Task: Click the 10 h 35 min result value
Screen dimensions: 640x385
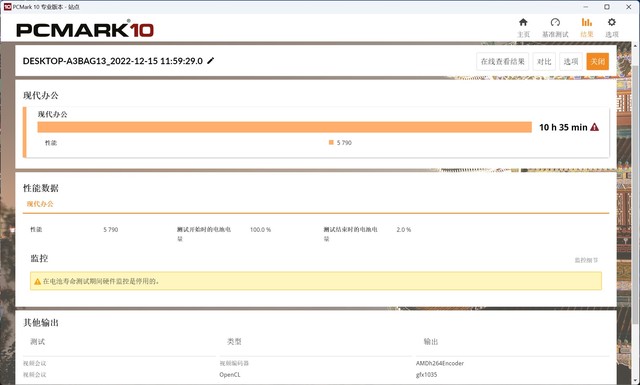Action: [x=563, y=127]
